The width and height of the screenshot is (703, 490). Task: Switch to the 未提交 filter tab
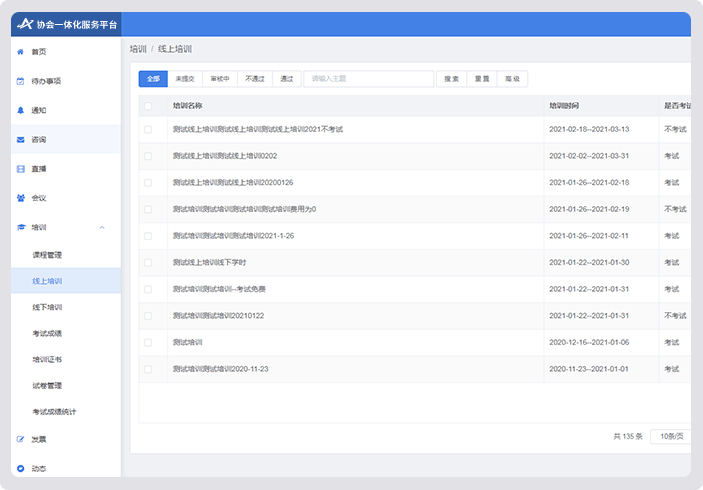[185, 79]
